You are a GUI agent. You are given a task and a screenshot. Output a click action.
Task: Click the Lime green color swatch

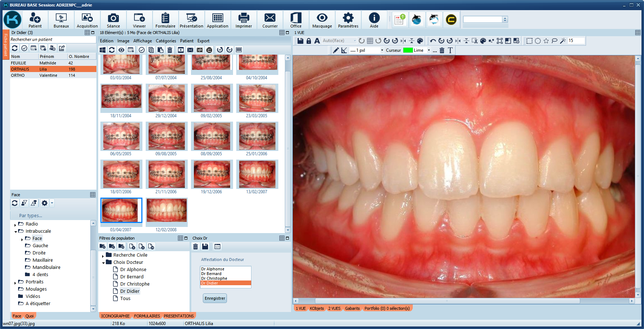pos(408,50)
